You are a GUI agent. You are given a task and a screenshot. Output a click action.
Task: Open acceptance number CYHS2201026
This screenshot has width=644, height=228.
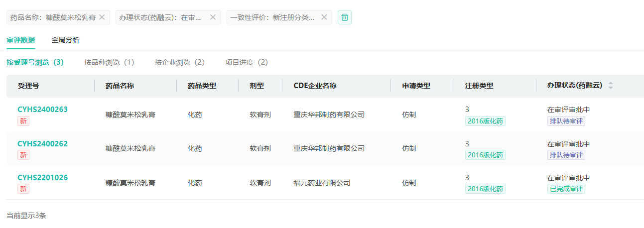pyautogui.click(x=42, y=178)
